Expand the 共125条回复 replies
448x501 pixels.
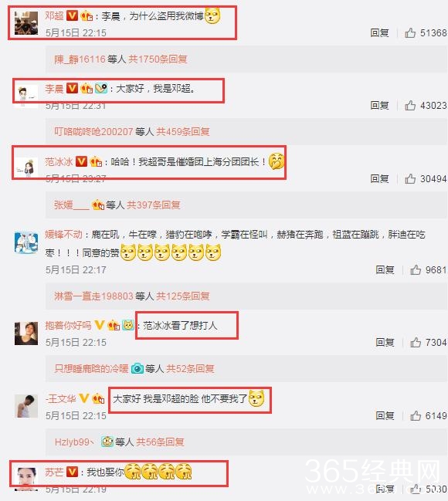click(x=183, y=296)
